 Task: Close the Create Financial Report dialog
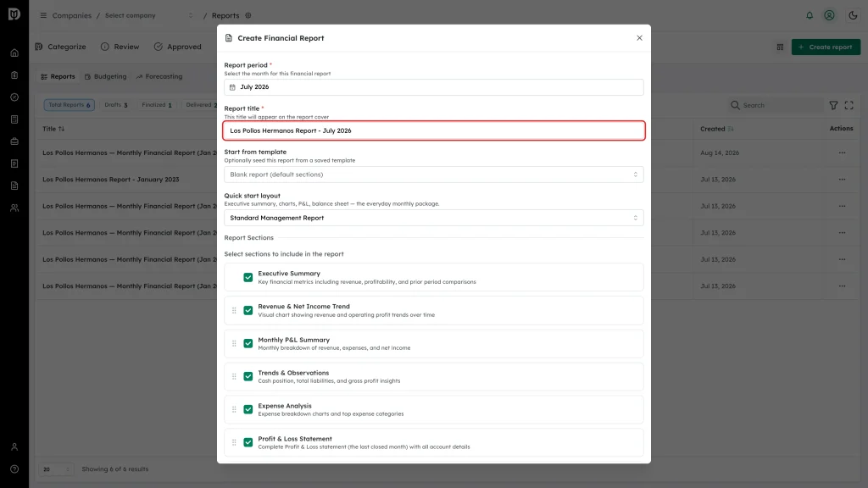pos(639,37)
